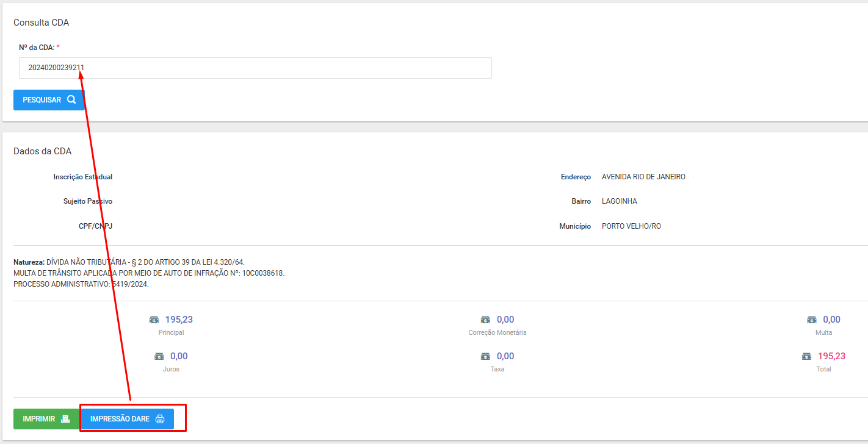Open IMPRESSÃO DARE print option
Viewport: 868px width, 444px height.
pos(127,419)
